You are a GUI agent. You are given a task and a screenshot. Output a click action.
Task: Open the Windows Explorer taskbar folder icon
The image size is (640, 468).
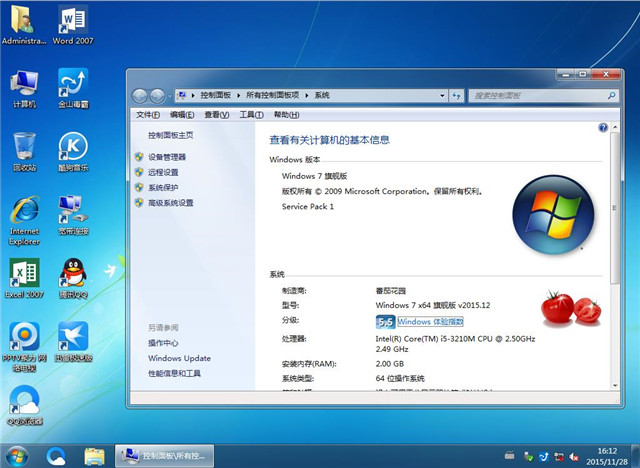click(x=94, y=456)
